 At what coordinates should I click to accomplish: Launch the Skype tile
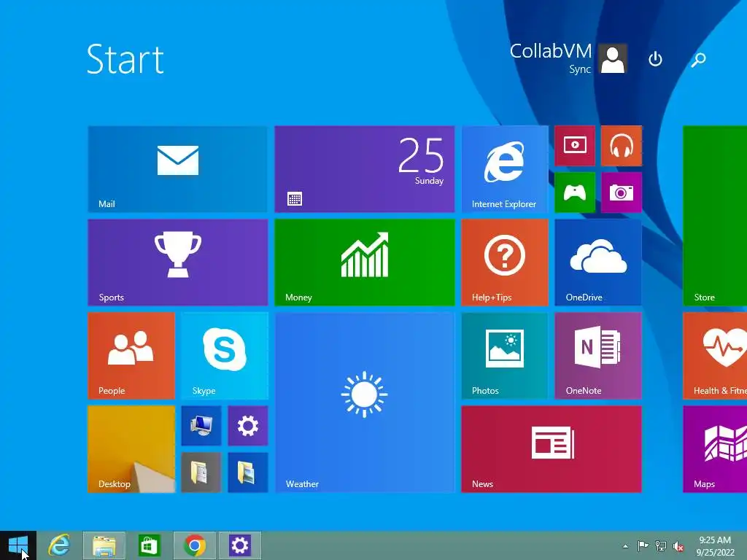225,356
